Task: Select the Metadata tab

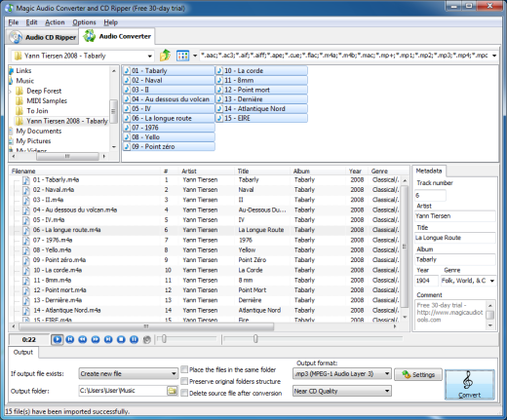Action: coord(429,171)
